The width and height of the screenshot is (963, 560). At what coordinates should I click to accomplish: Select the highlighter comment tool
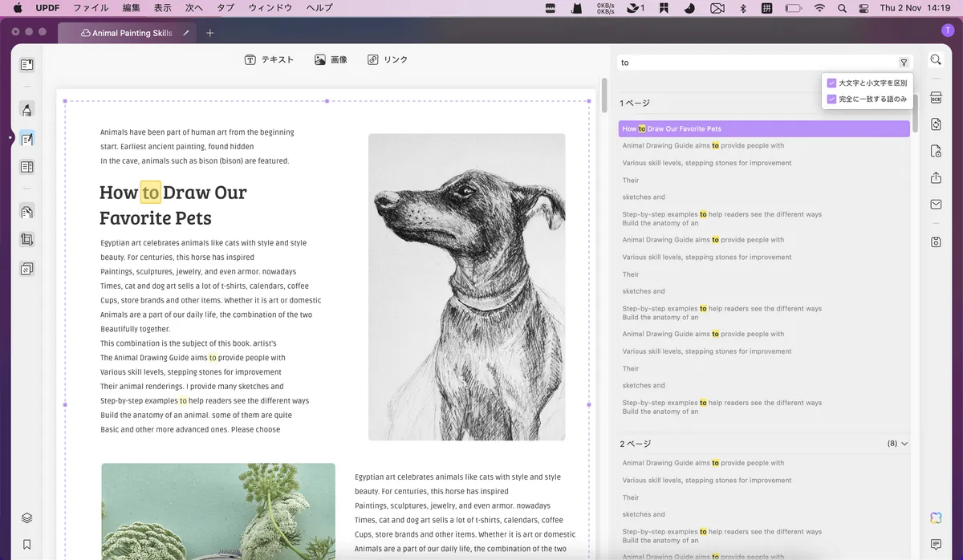point(26,110)
